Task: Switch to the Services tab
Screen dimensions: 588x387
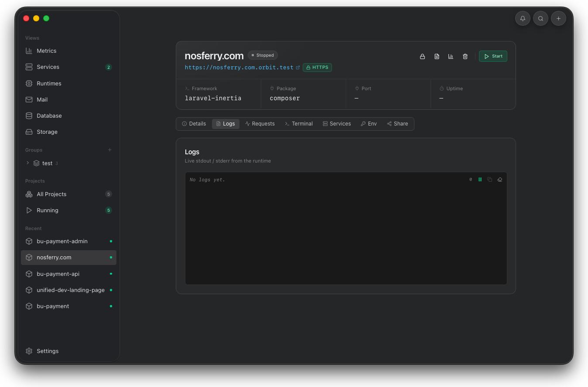Action: (337, 124)
